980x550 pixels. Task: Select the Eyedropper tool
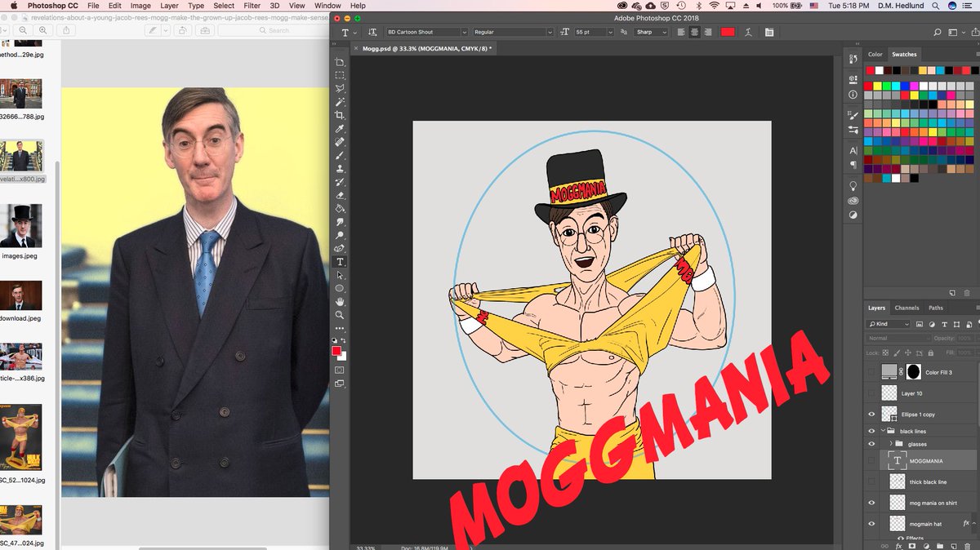click(340, 129)
